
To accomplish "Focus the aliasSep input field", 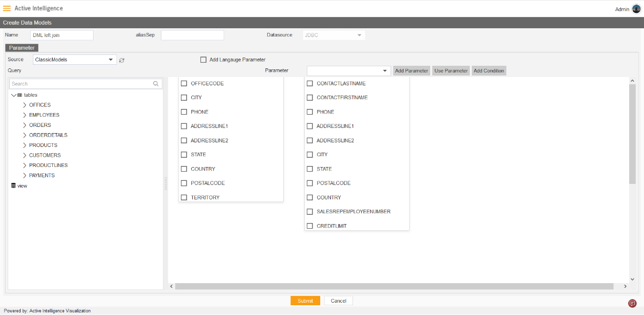I will (x=192, y=35).
